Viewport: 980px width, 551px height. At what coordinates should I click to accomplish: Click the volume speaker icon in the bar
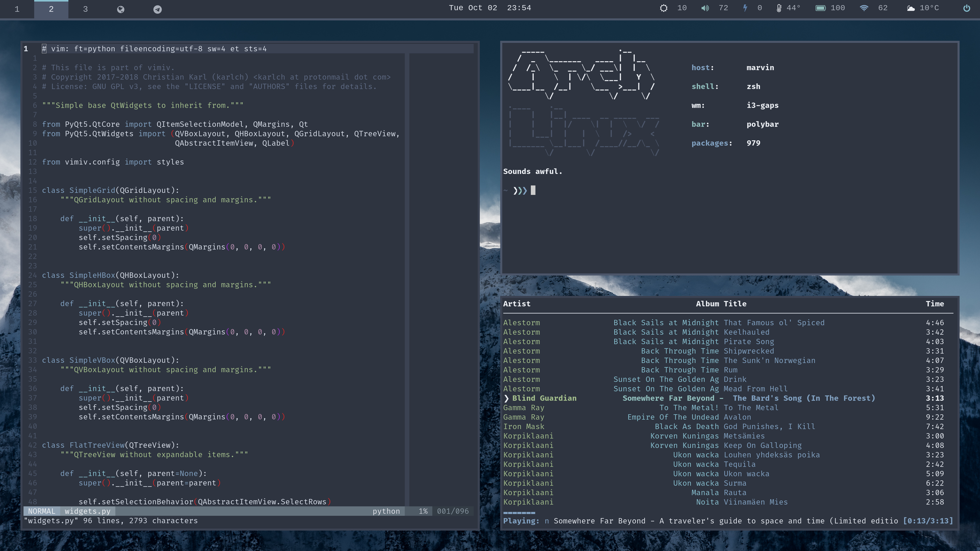[705, 8]
